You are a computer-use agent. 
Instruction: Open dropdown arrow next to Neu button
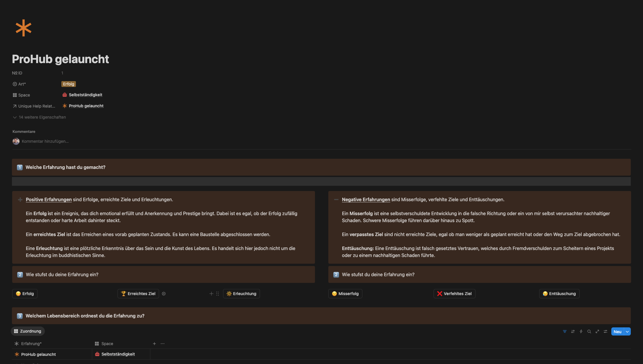point(627,332)
